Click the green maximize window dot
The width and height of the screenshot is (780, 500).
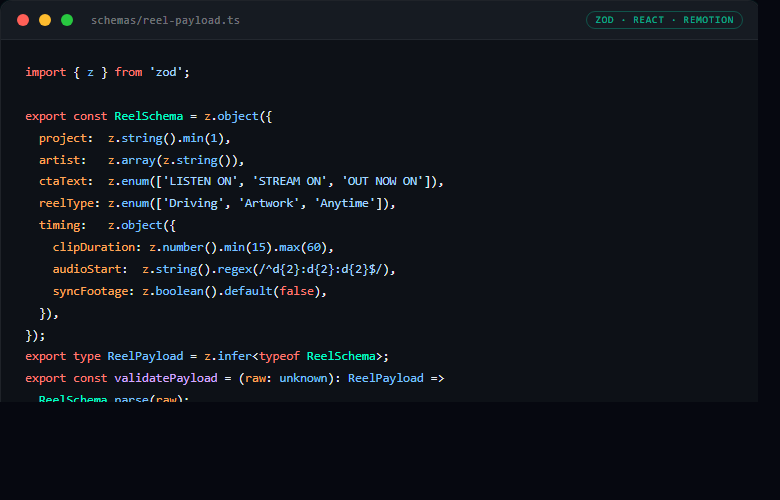(x=67, y=20)
